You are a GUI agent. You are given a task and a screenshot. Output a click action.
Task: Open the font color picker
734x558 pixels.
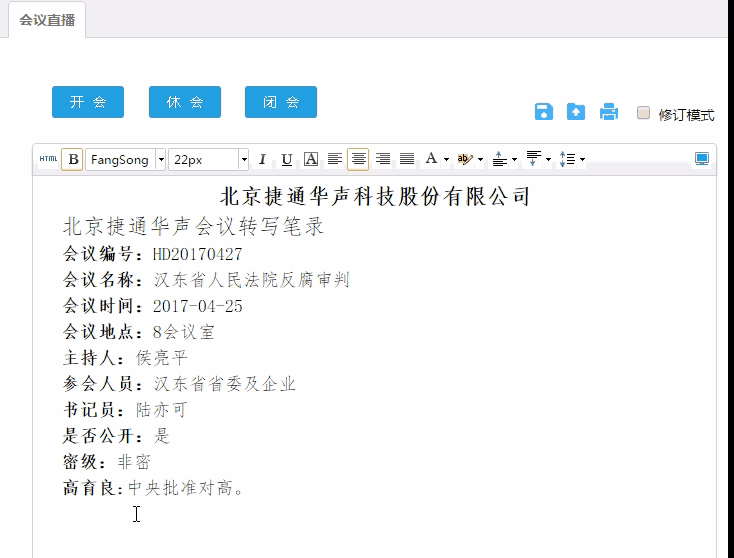click(436, 159)
